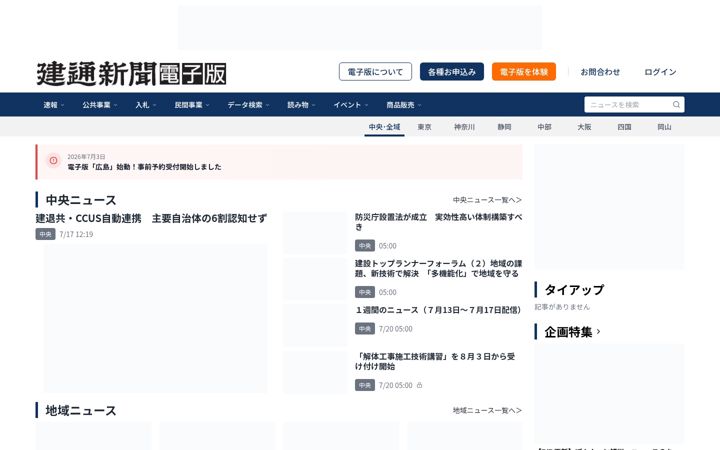Click the thumbnail beside １週間のニュース

tap(315, 325)
